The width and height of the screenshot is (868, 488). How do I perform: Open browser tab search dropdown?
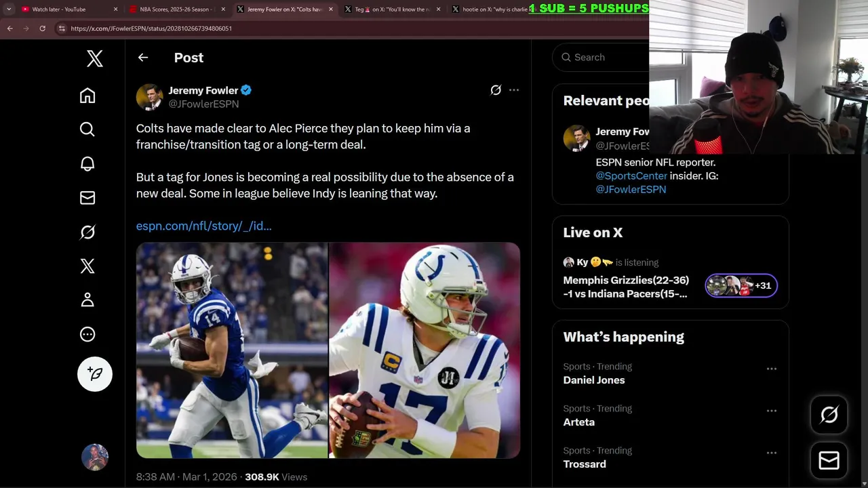[x=8, y=9]
